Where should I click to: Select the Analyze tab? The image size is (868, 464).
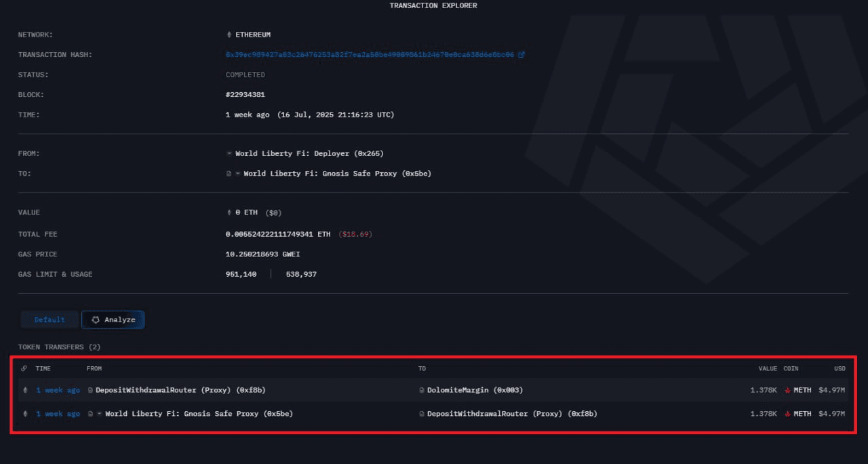coord(113,320)
